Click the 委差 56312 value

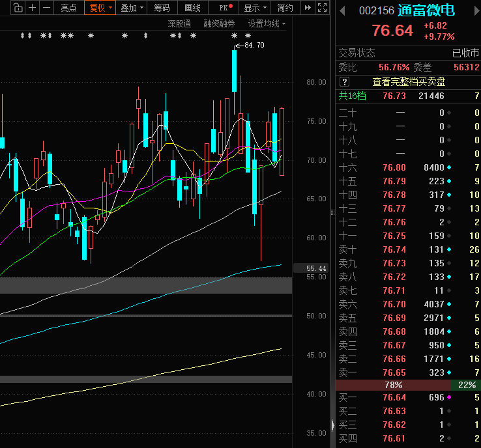(x=466, y=67)
